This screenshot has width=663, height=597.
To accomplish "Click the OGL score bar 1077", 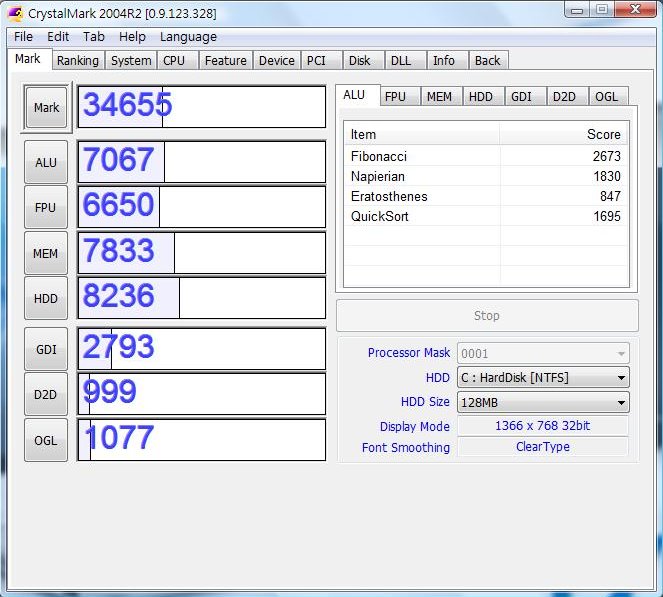I will click(x=202, y=440).
